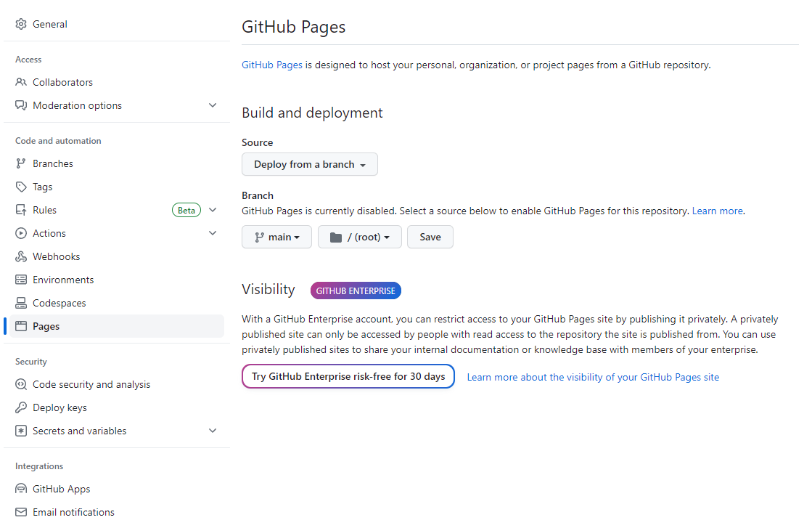
Task: Open link about visibility of Pages site
Action: (x=593, y=377)
